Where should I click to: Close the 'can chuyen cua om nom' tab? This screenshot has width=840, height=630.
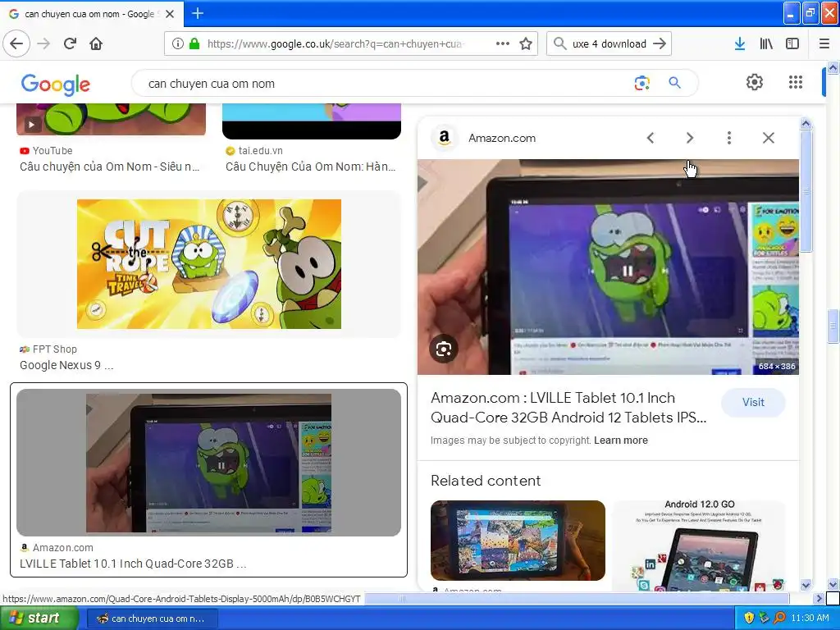point(170,14)
